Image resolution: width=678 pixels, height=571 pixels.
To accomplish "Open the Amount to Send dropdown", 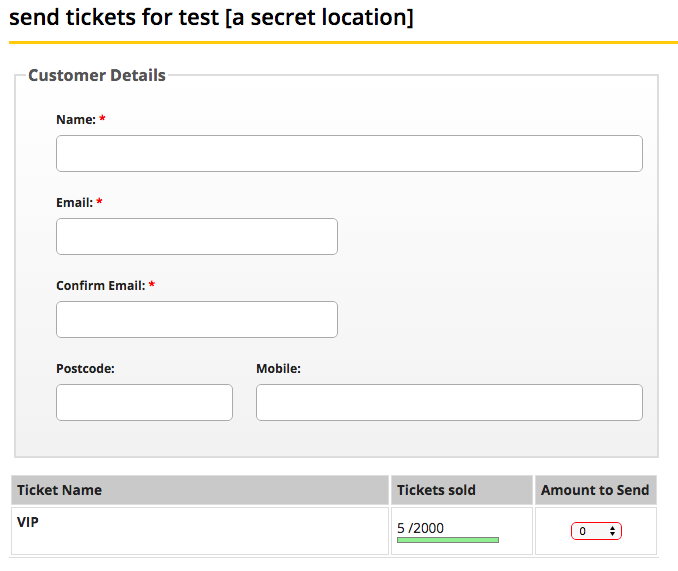I will pyautogui.click(x=596, y=531).
